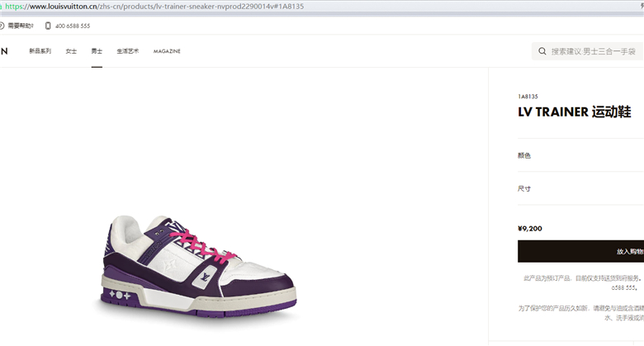
Task: Click the phone icon beside 400 6588 555
Action: click(x=48, y=26)
